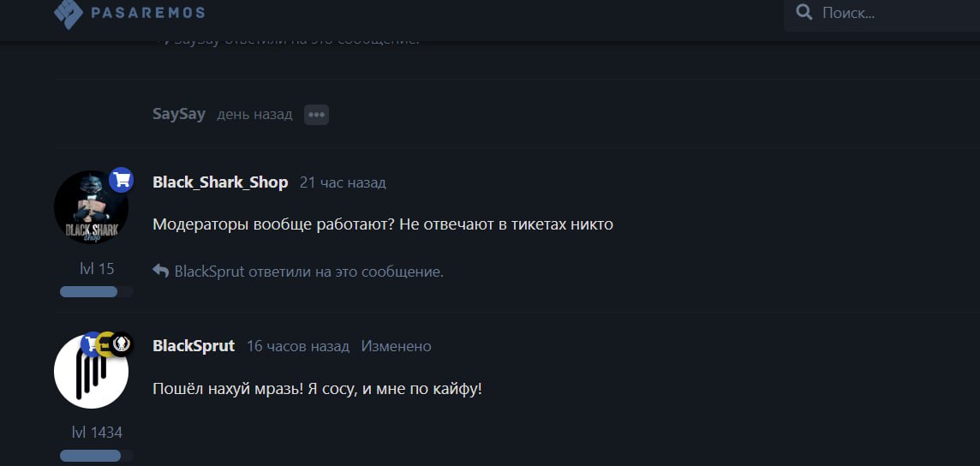Viewport: 980px width, 466px height.
Task: Click the 'день назад' timestamp near SaySay
Action: pos(254,115)
